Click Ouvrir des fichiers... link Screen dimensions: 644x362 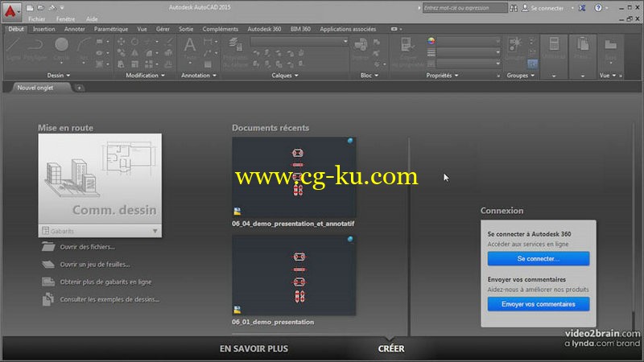(88, 247)
